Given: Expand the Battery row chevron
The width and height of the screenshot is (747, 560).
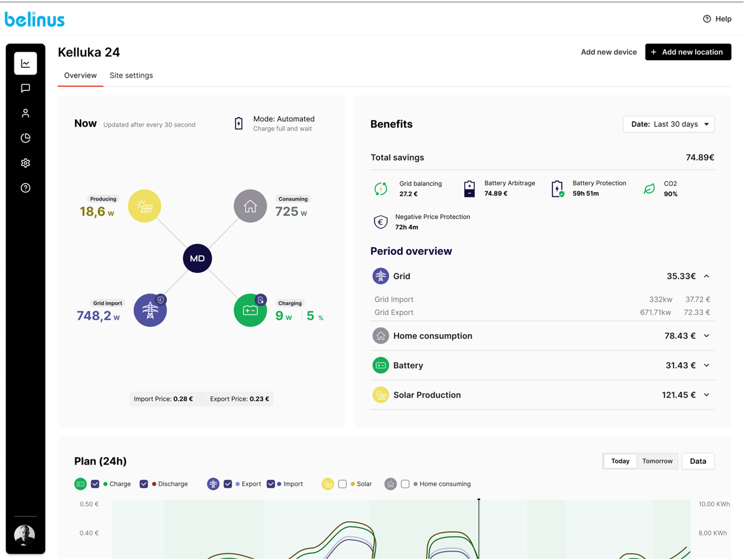Looking at the screenshot, I should coord(706,365).
